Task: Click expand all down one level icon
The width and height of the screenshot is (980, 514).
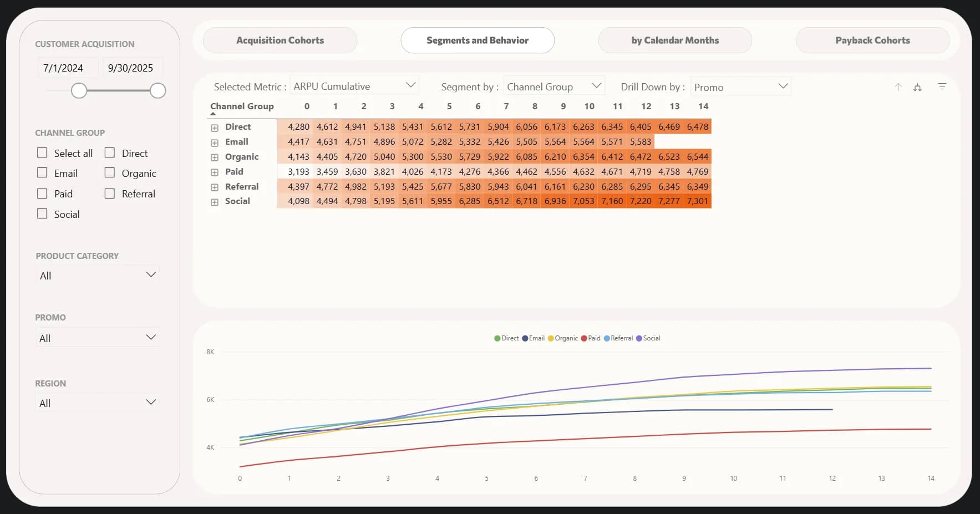Action: pos(917,87)
